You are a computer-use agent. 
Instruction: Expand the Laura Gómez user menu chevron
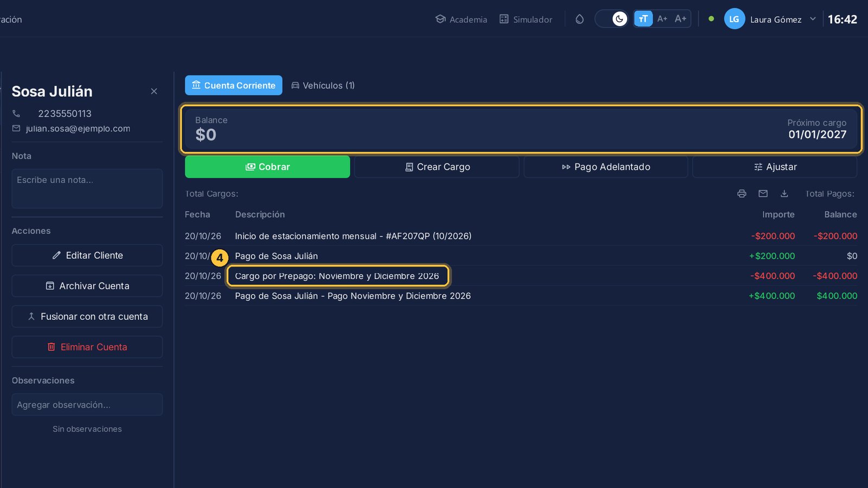tap(813, 19)
